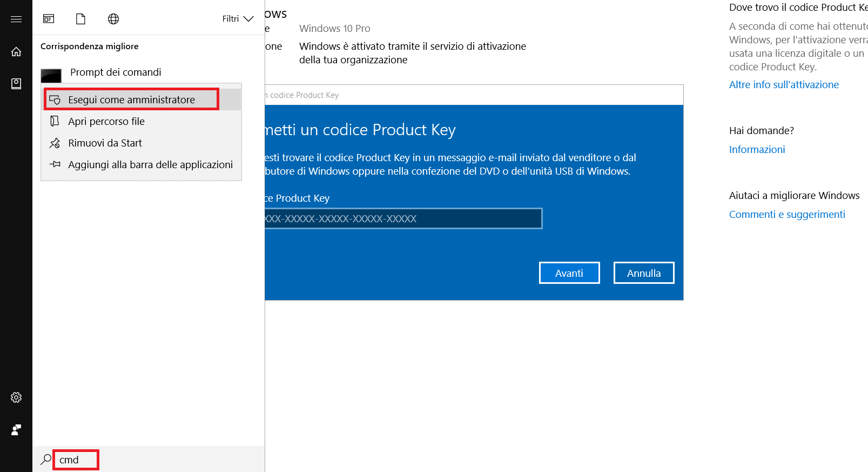Select the Windows 10 Pro text
868x472 pixels.
[335, 28]
